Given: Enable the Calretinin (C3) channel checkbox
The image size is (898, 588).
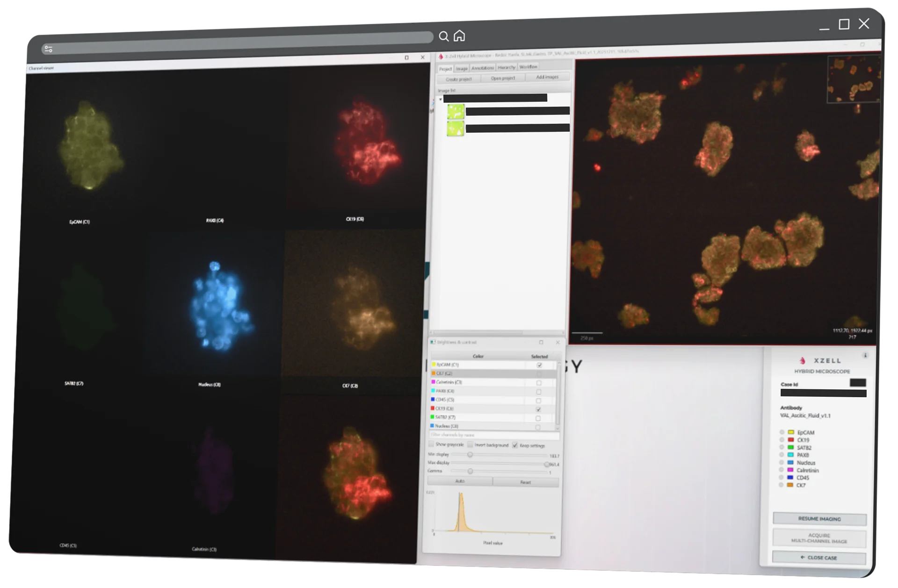Looking at the screenshot, I should (539, 383).
